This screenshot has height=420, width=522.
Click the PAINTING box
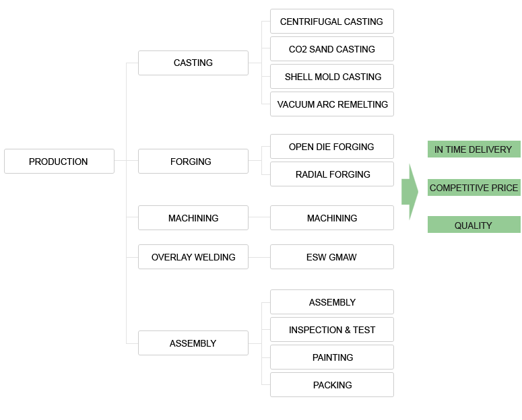(x=332, y=357)
